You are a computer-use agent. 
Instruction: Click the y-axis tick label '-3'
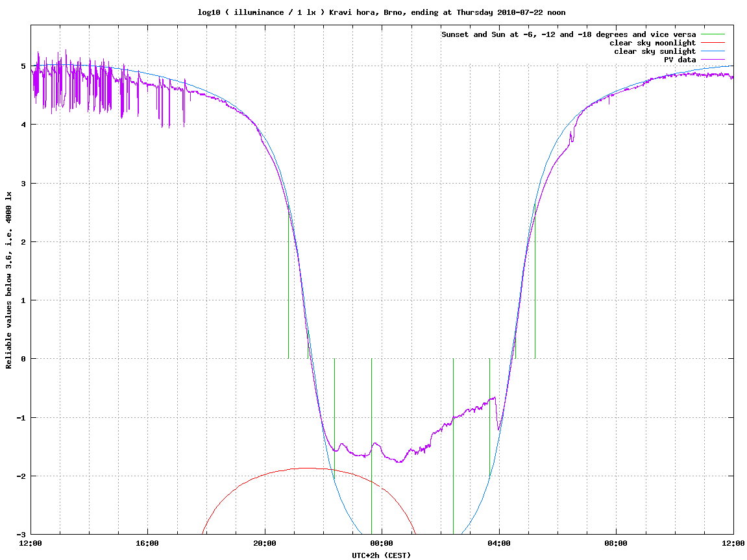click(21, 535)
